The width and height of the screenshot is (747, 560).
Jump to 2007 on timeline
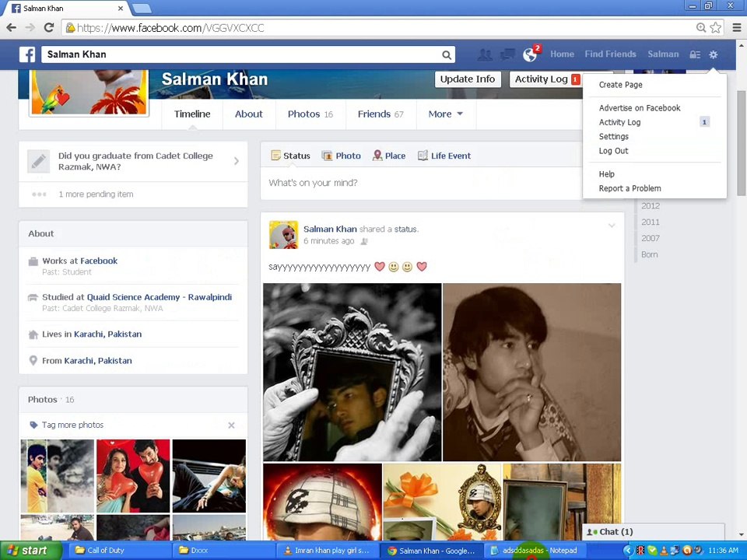click(x=651, y=239)
